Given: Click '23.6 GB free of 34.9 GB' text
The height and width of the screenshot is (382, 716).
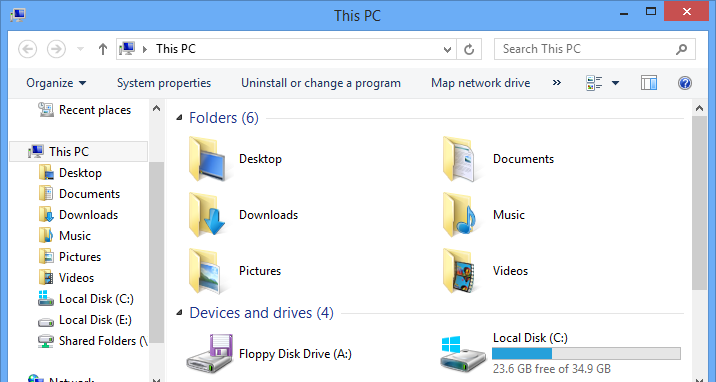Looking at the screenshot, I should pos(552,368).
